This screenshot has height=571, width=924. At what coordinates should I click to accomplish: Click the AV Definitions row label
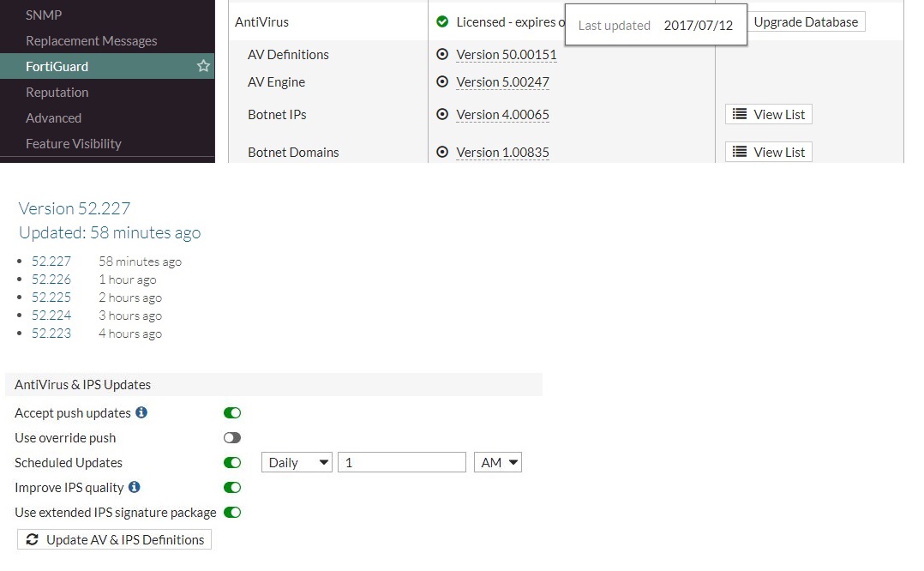tap(288, 54)
